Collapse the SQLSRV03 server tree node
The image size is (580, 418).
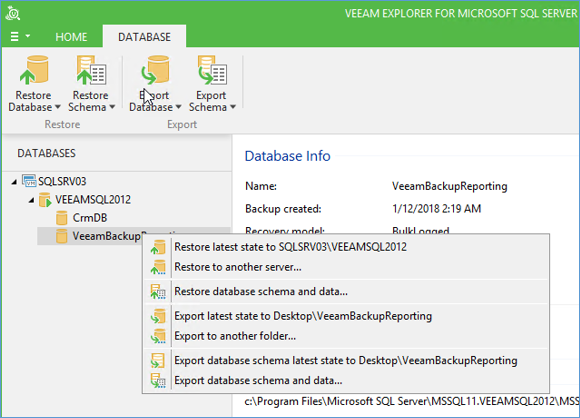pos(14,182)
